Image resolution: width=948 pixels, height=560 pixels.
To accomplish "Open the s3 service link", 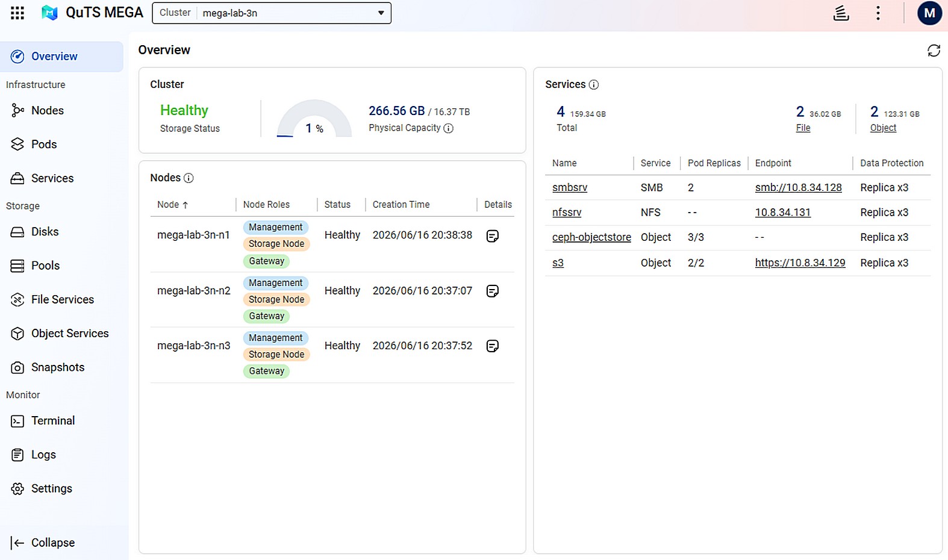I will click(x=558, y=263).
